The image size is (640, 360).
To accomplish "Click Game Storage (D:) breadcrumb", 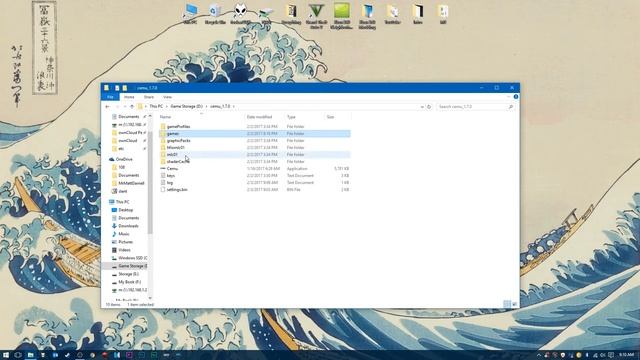I will pyautogui.click(x=187, y=107).
